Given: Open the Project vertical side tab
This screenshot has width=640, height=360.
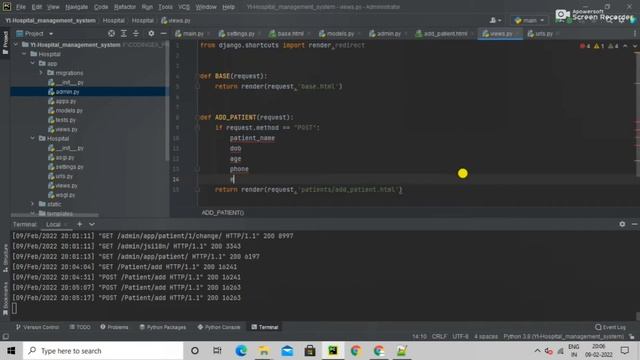Looking at the screenshot, I should (x=5, y=42).
